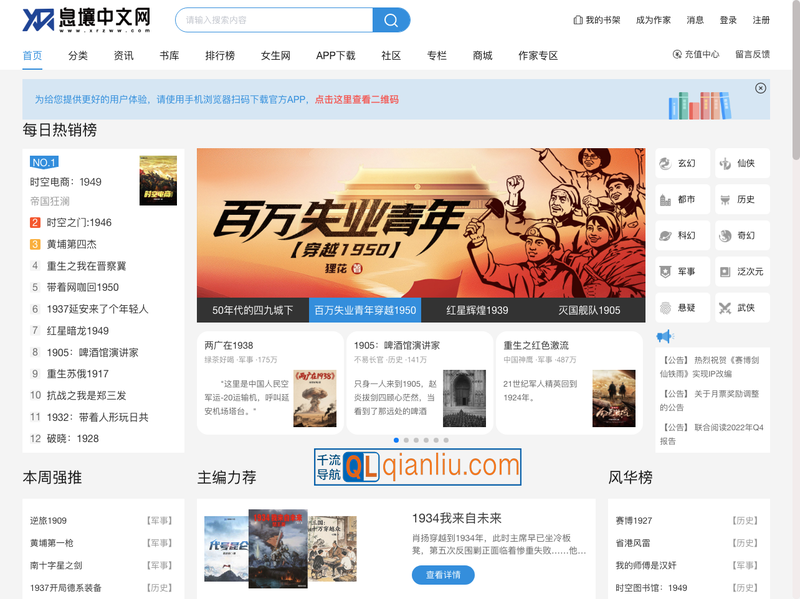800x599 pixels.
Task: Click the 军事 shield genre icon
Action: click(665, 270)
